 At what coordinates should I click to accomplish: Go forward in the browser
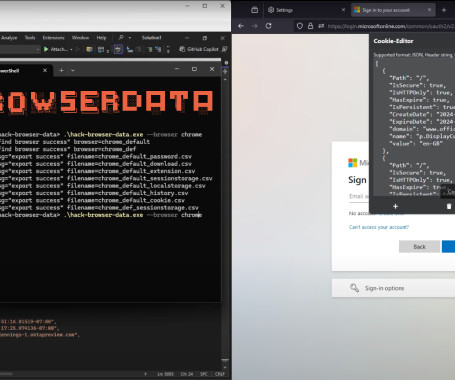(255, 26)
